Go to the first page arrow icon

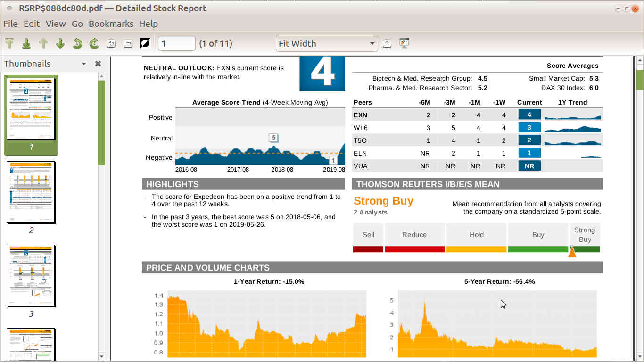(x=9, y=43)
